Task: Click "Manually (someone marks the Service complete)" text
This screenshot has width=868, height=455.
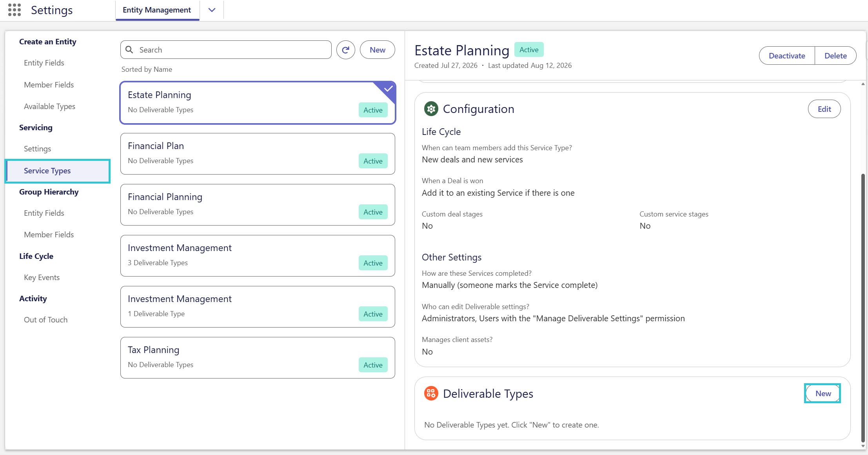Action: click(x=510, y=285)
